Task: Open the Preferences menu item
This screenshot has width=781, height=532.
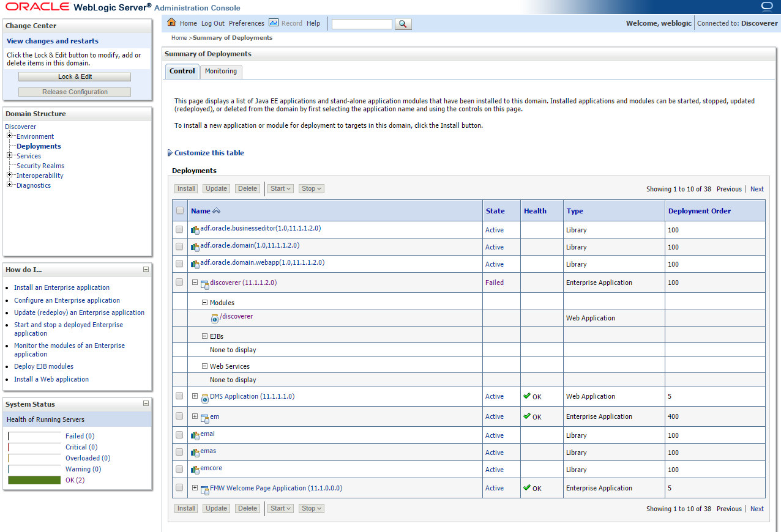Action: click(247, 23)
